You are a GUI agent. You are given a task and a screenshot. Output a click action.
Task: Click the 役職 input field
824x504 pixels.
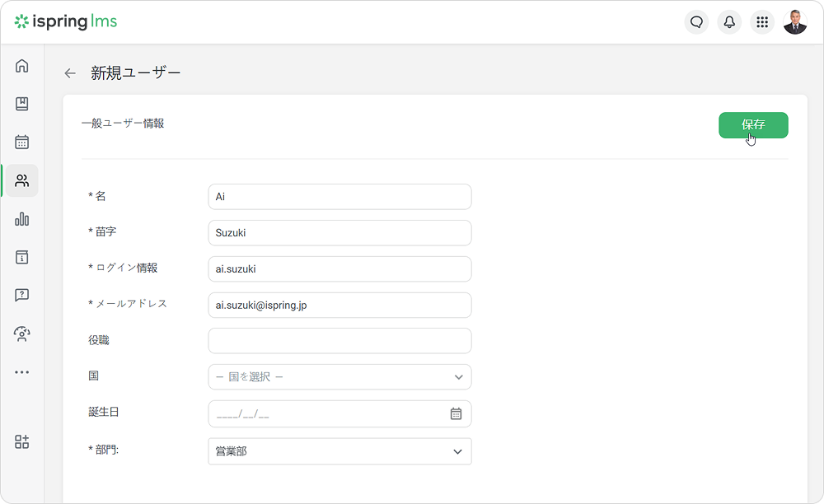tap(339, 341)
